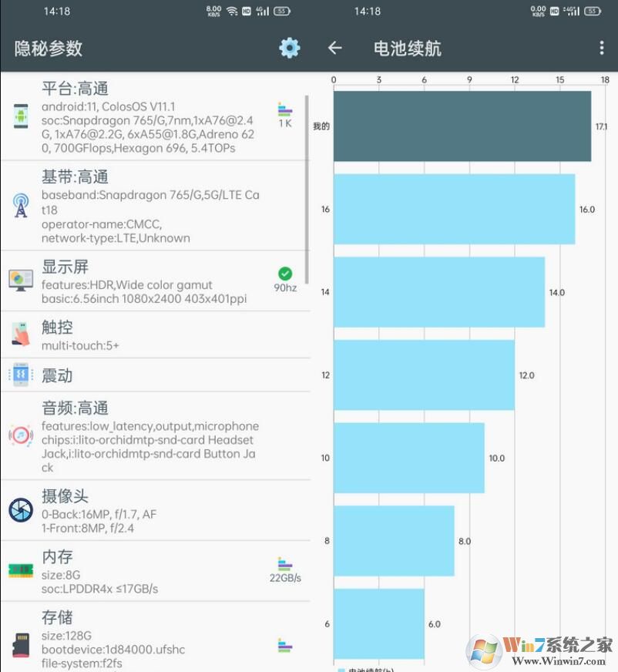Open 震动 vibration entry
This screenshot has width=618, height=672.
155,375
